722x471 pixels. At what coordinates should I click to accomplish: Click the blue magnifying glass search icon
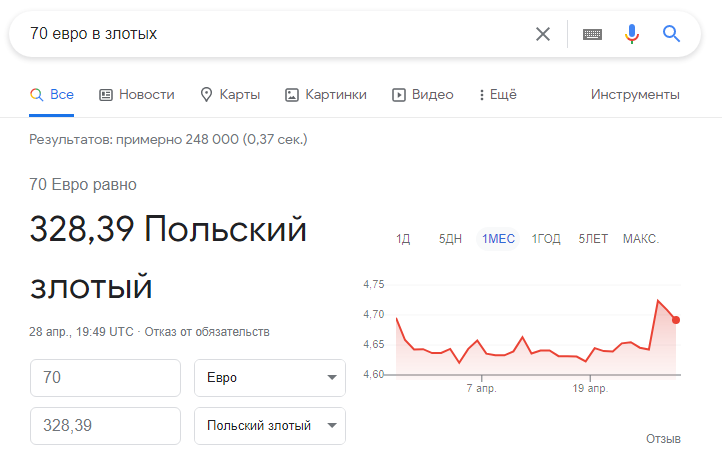tap(671, 34)
